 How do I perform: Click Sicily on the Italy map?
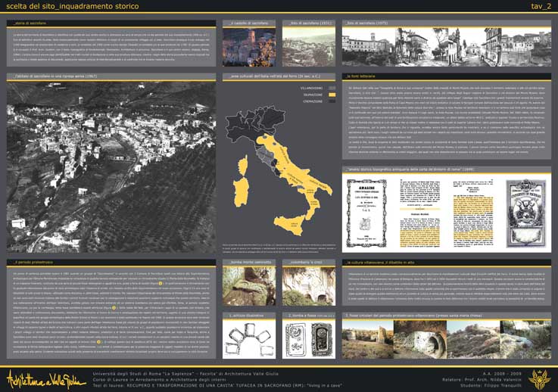pyautogui.click(x=290, y=224)
